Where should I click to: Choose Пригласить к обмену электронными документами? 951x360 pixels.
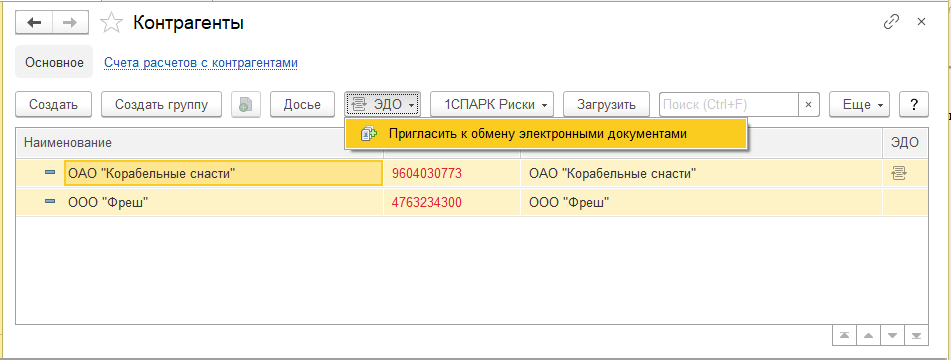[546, 134]
